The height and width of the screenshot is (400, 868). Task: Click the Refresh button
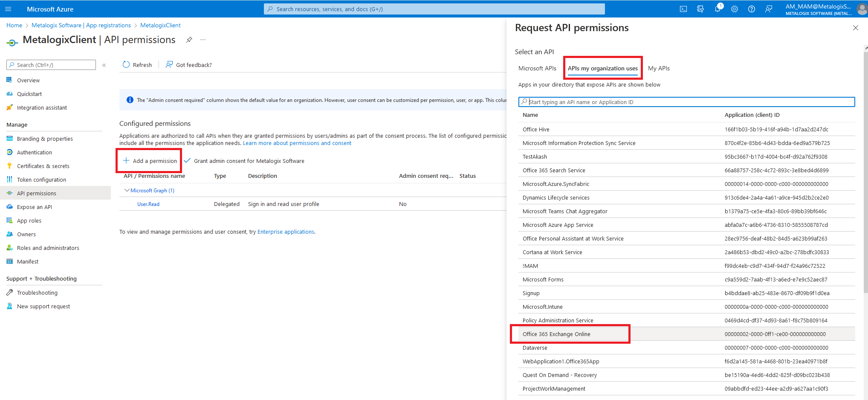137,65
